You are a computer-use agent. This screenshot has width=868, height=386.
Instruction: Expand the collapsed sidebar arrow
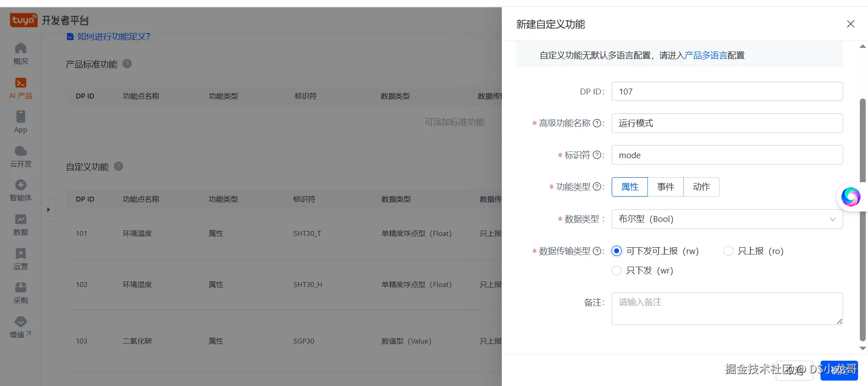coord(48,210)
